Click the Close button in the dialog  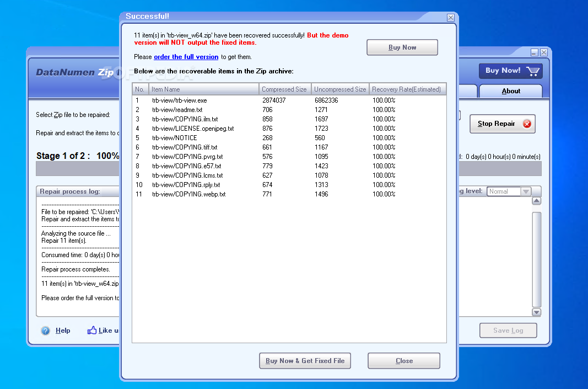click(x=404, y=361)
